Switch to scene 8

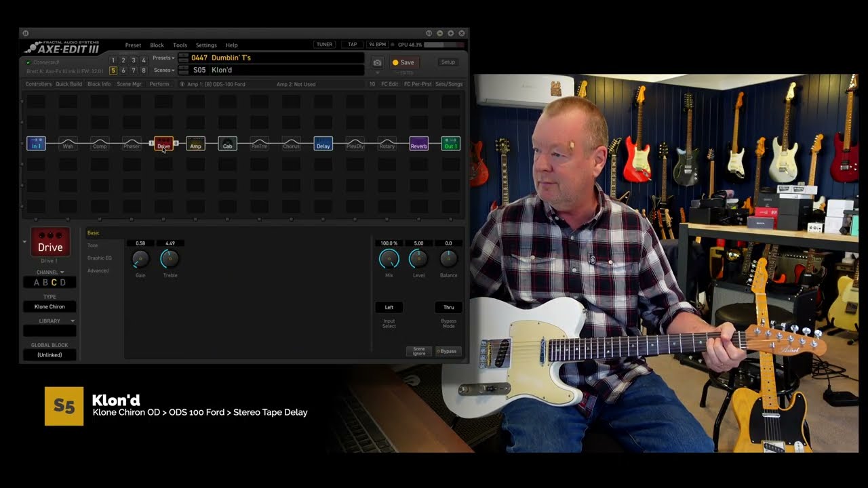144,70
